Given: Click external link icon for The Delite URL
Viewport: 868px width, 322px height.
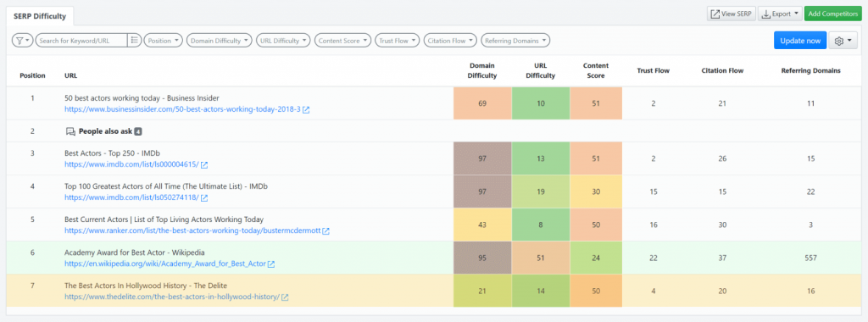Looking at the screenshot, I should click(285, 297).
